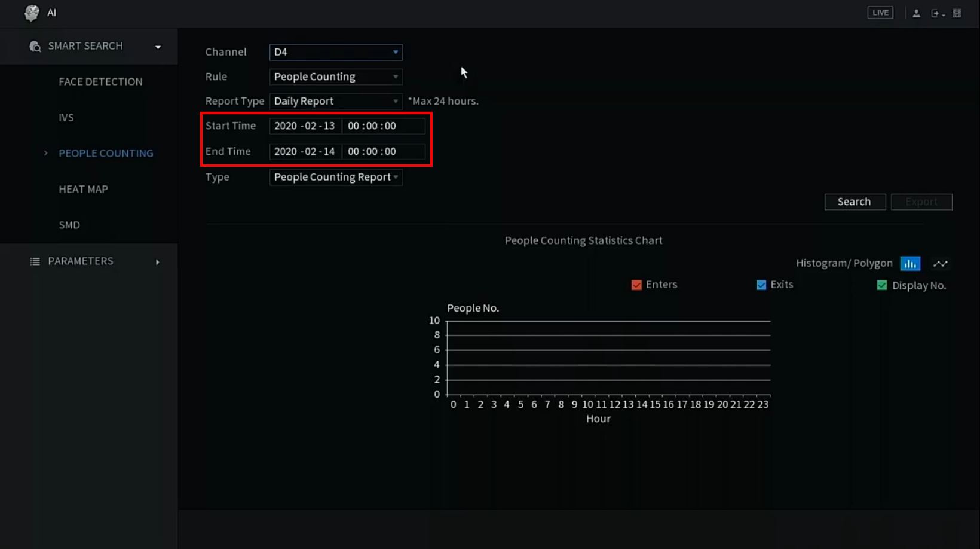The image size is (980, 549).
Task: Click the Parameters list icon
Action: coord(35,261)
